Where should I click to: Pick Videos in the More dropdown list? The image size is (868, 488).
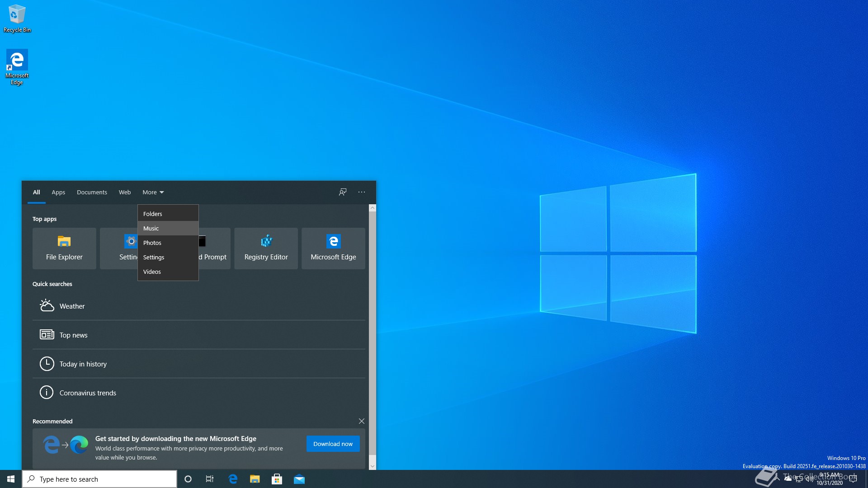point(152,272)
